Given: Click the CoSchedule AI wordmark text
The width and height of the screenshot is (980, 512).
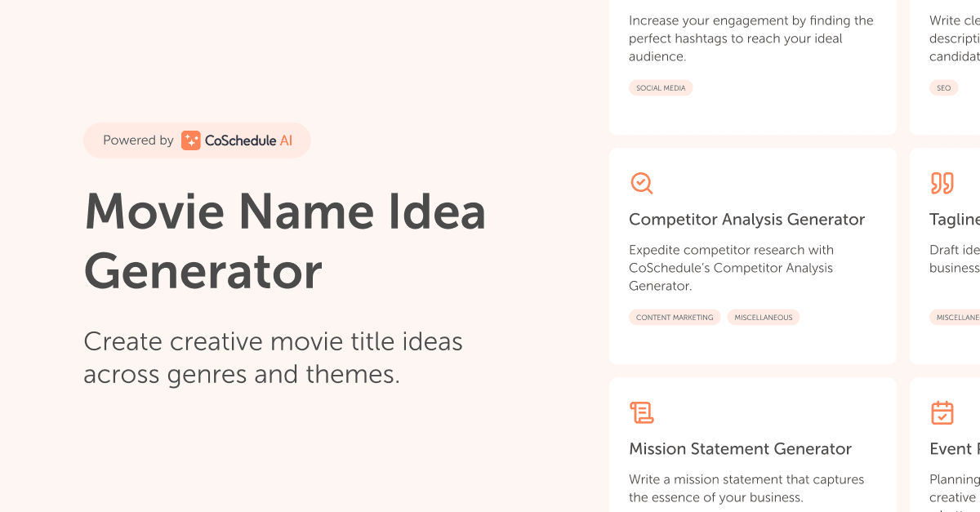Looking at the screenshot, I should [248, 140].
